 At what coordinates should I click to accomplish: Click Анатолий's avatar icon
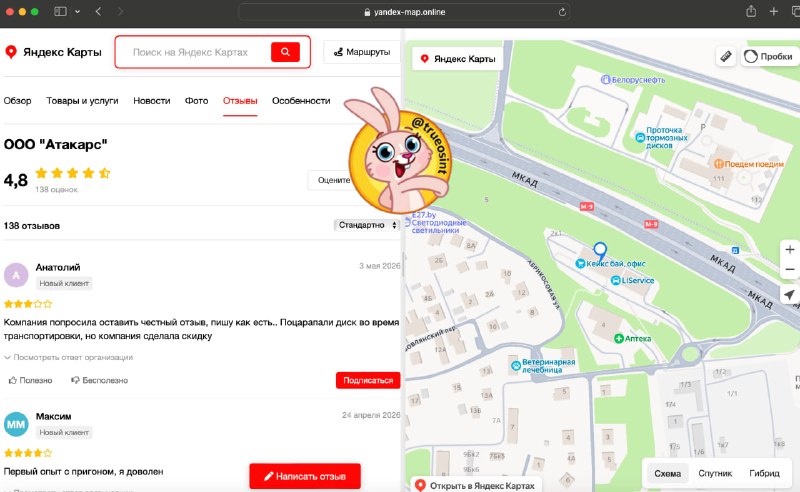(16, 275)
